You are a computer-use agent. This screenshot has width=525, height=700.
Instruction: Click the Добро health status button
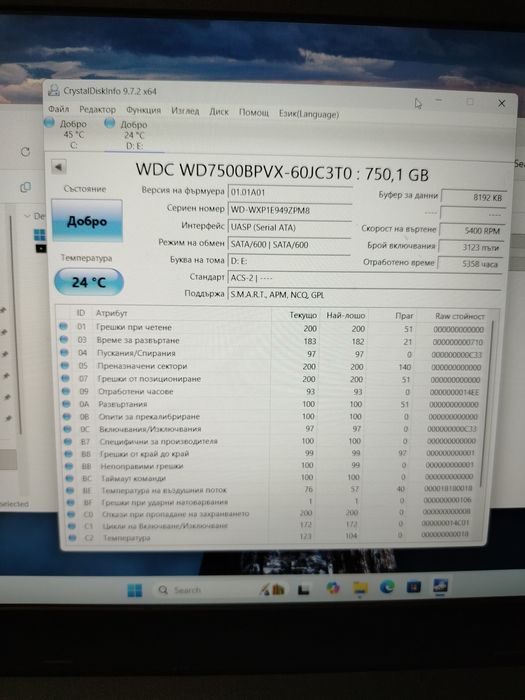87,221
